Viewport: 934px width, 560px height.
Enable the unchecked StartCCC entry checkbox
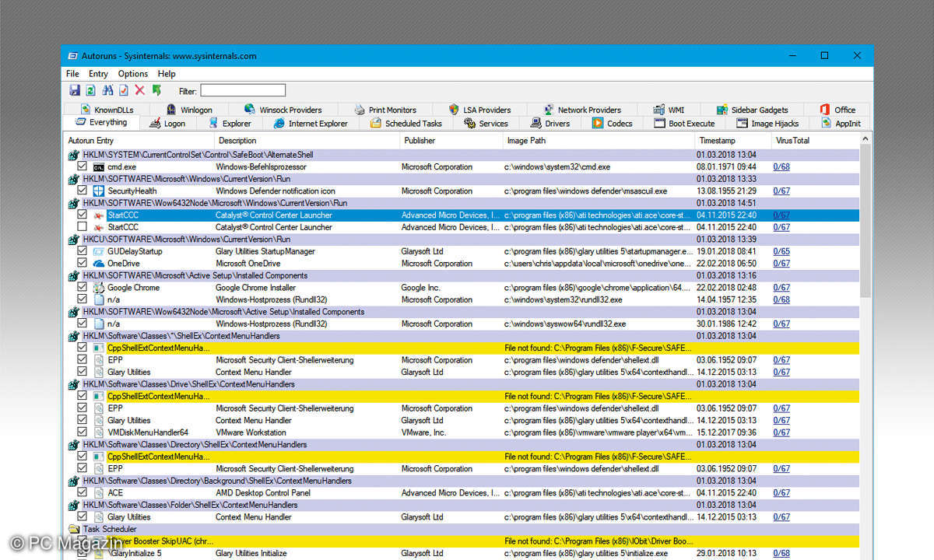pos(83,227)
